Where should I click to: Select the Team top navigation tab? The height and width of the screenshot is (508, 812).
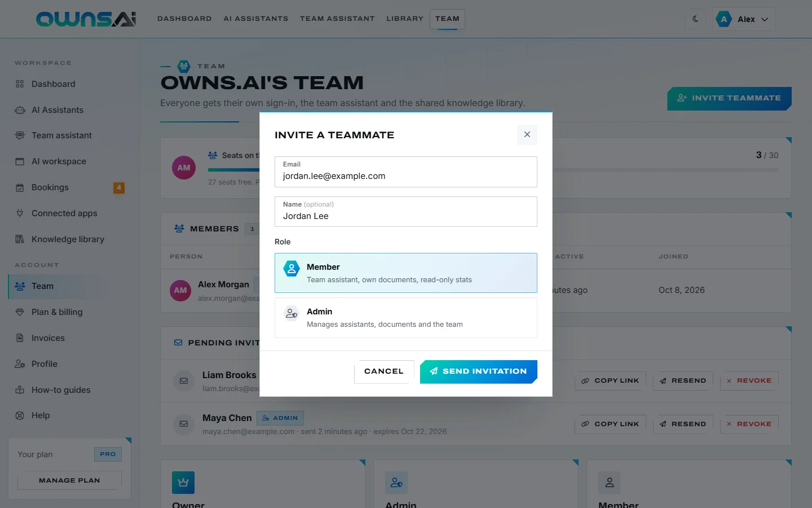[x=447, y=19]
